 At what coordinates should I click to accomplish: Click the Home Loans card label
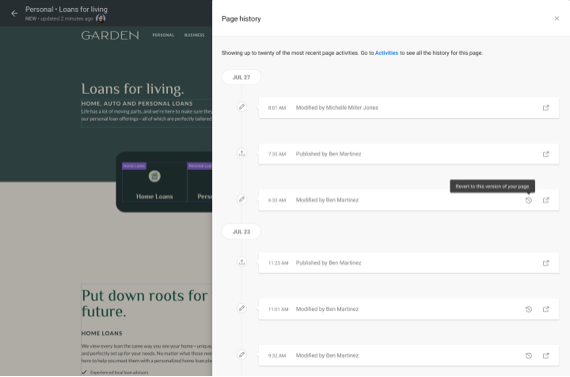[x=154, y=197]
